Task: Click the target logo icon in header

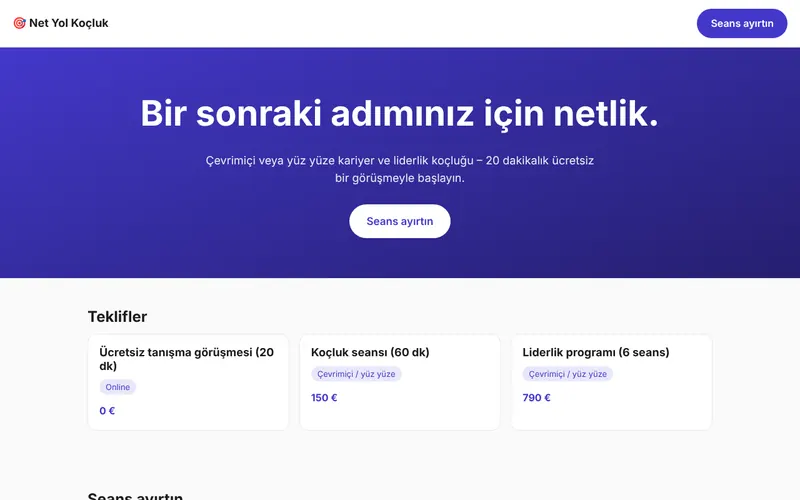Action: pyautogui.click(x=19, y=23)
